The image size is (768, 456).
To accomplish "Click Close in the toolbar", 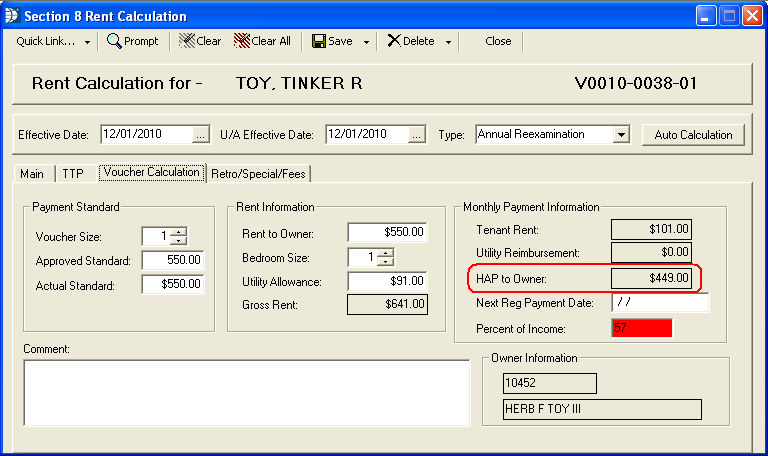I will [498, 41].
